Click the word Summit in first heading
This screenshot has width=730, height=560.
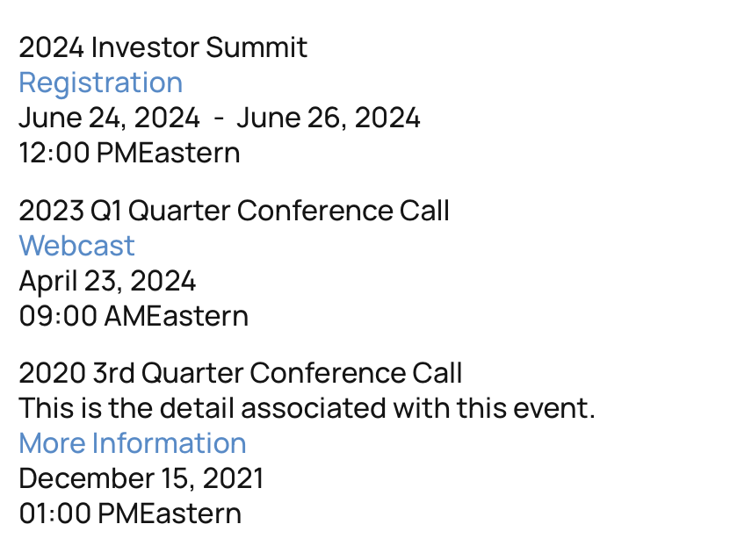point(257,47)
